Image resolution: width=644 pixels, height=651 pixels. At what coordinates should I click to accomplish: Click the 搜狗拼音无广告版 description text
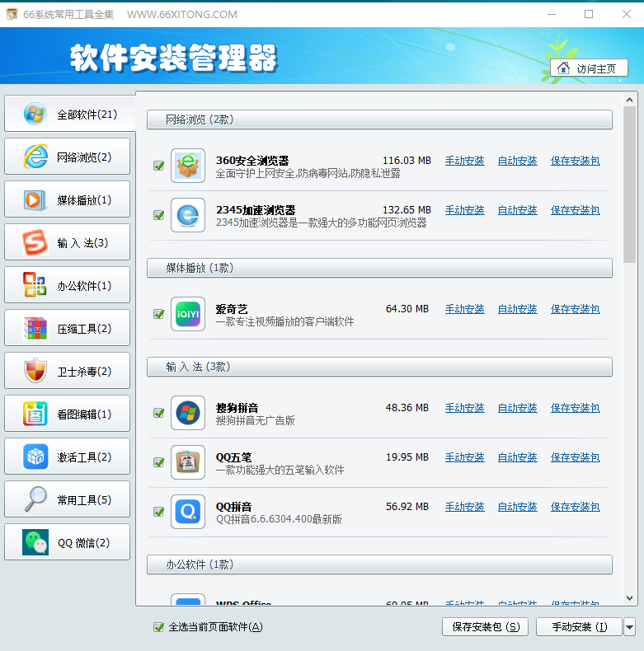(255, 420)
